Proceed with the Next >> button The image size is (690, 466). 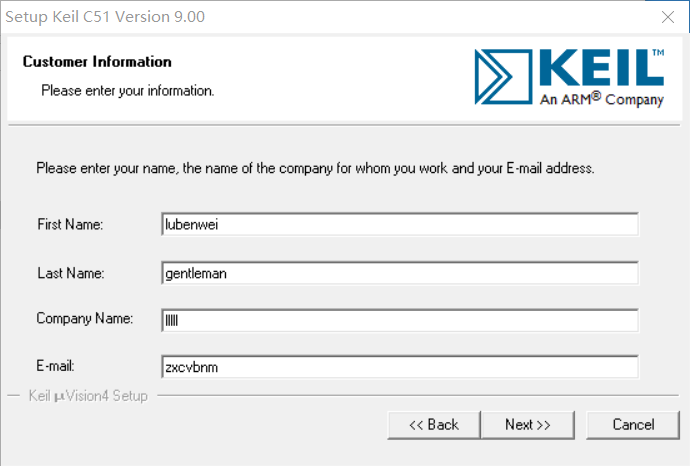pyautogui.click(x=528, y=425)
